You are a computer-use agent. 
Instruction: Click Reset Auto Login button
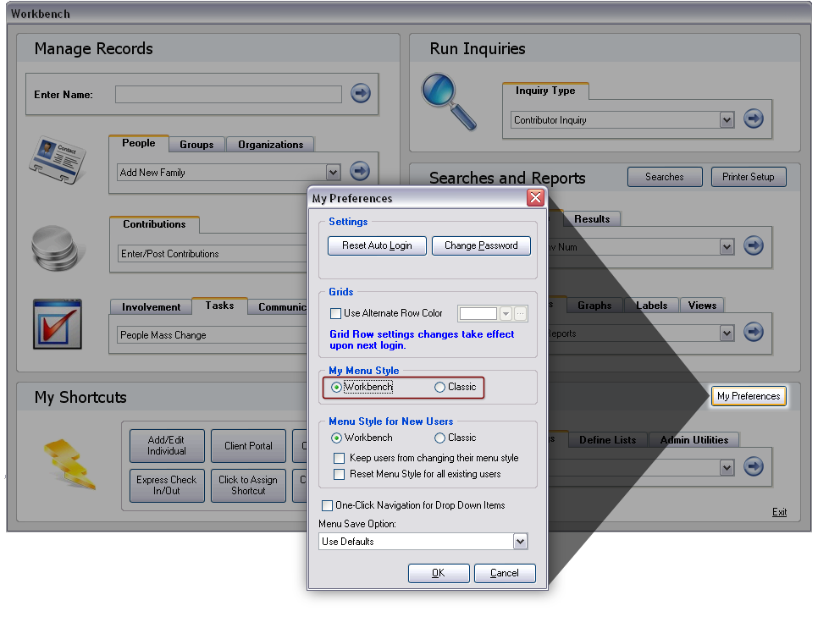(x=377, y=245)
